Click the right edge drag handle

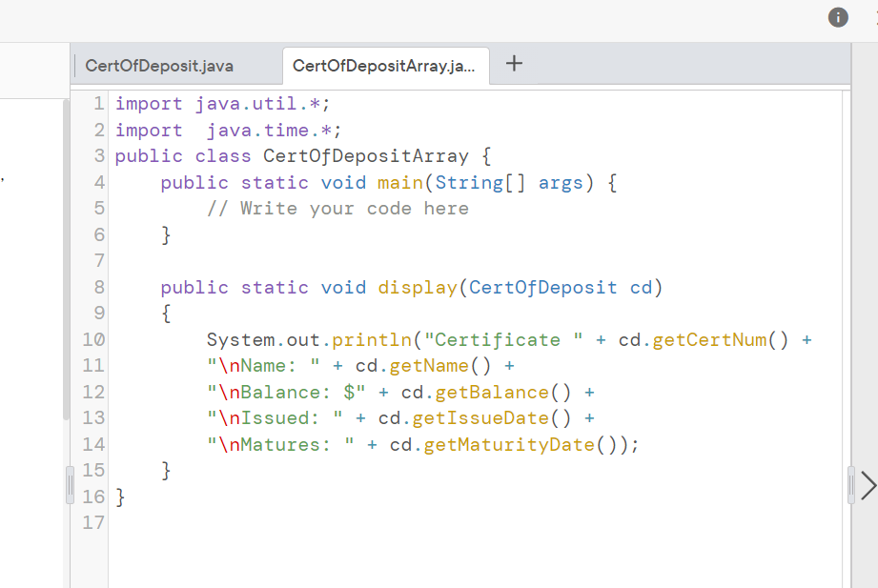tap(851, 484)
